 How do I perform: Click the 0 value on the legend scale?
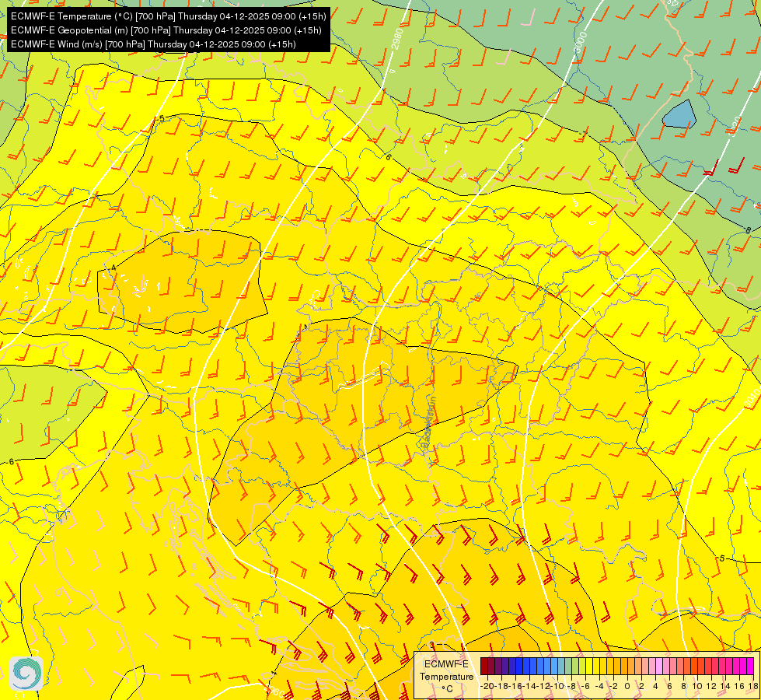(x=627, y=687)
